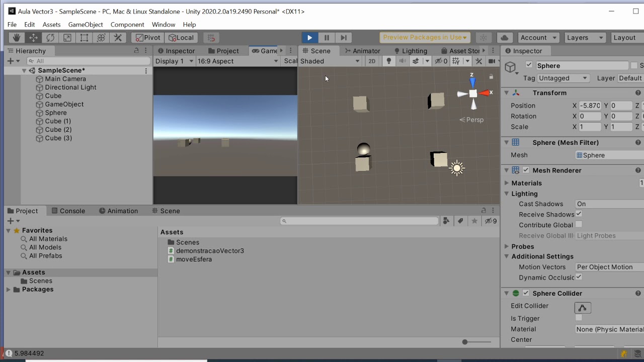Click the Pivot toggle button
Screen dimensions: 644x362
pos(147,38)
